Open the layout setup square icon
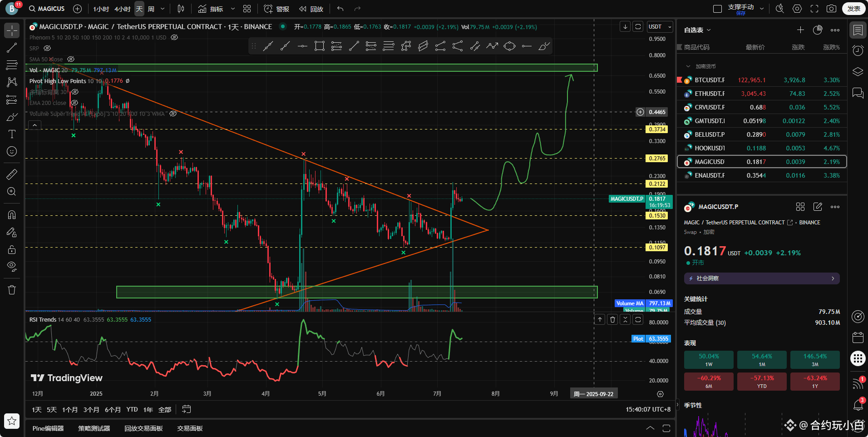The image size is (868, 437). click(x=717, y=9)
